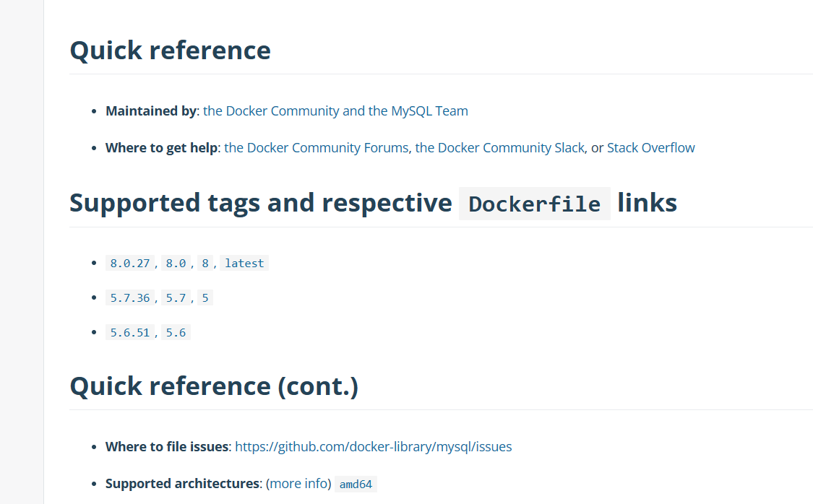The width and height of the screenshot is (813, 504).
Task: Open the Docker Community Forums link
Action: 317,147
